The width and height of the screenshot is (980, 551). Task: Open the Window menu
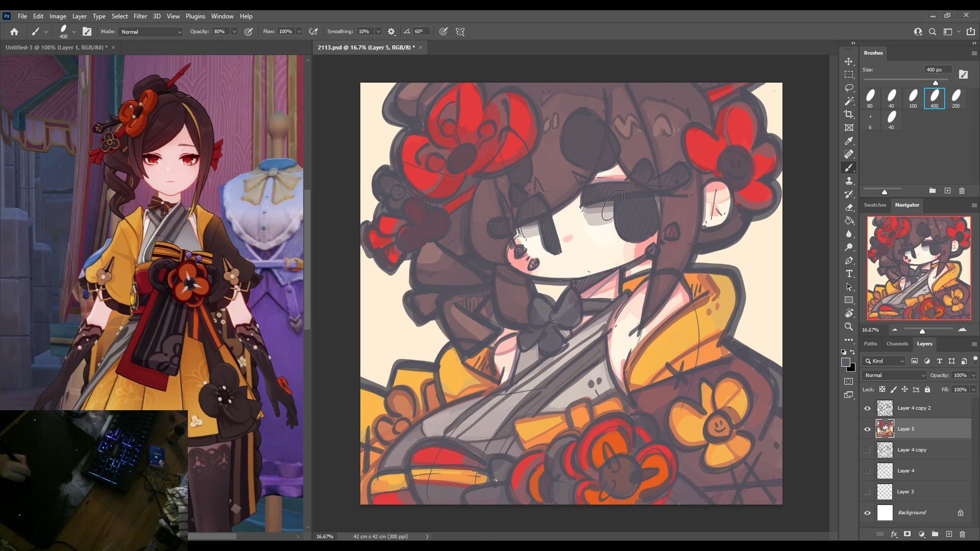[x=222, y=16]
